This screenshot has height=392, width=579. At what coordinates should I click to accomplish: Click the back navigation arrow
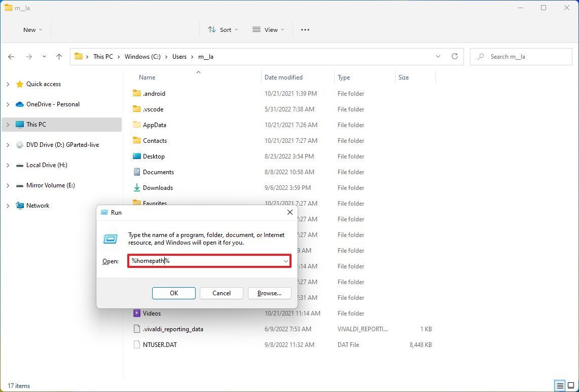[11, 57]
